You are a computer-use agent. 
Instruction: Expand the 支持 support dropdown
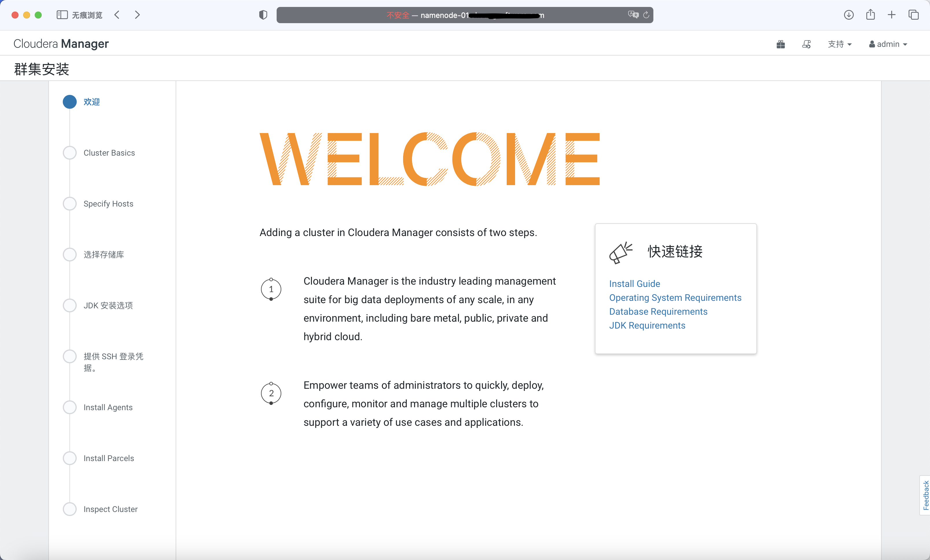839,45
